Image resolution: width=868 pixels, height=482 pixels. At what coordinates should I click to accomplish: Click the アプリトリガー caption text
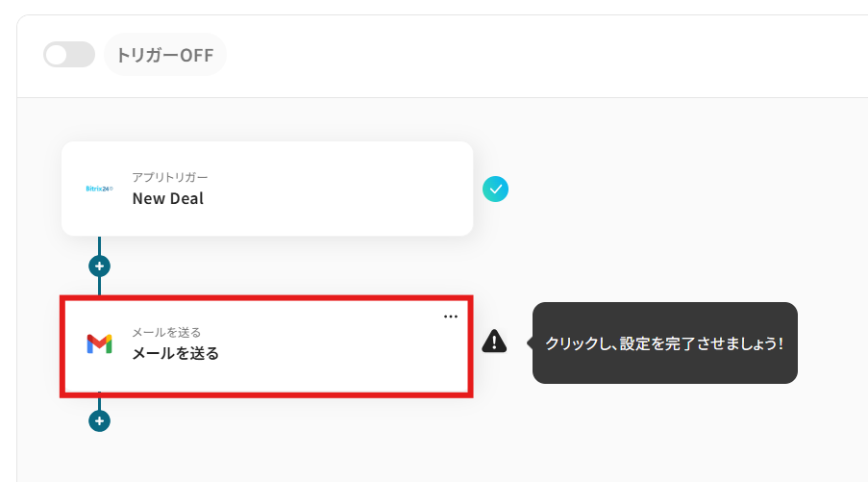pyautogui.click(x=170, y=178)
